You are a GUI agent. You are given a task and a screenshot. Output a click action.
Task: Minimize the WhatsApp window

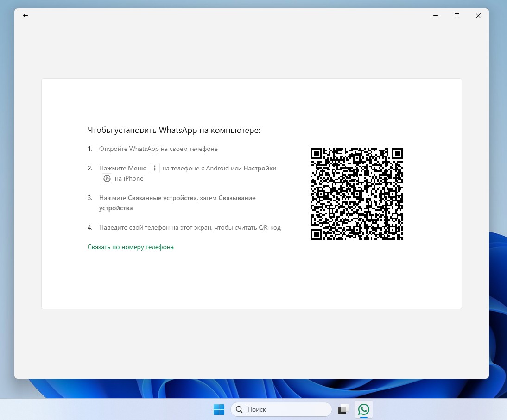coord(436,15)
